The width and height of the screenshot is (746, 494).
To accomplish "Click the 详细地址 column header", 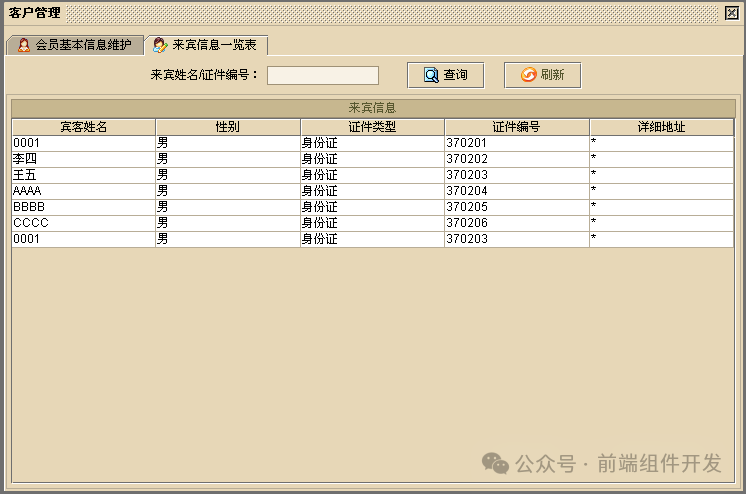I will point(661,127).
